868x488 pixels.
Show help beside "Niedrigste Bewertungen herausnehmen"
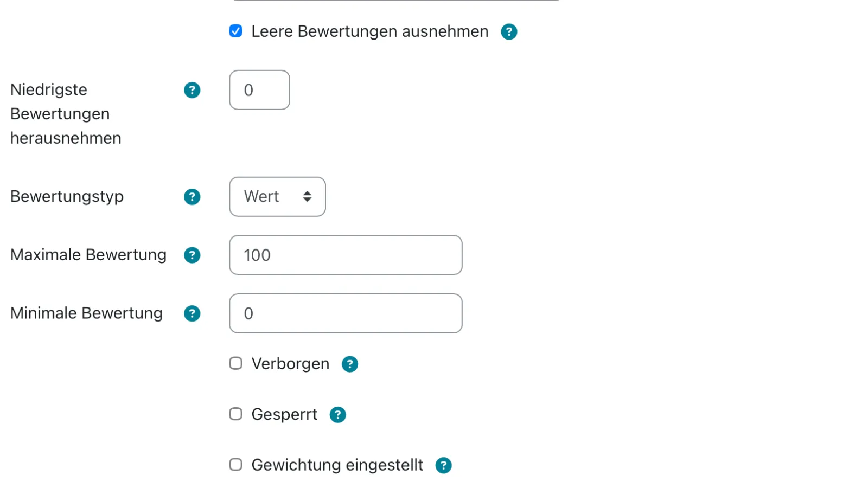(192, 90)
